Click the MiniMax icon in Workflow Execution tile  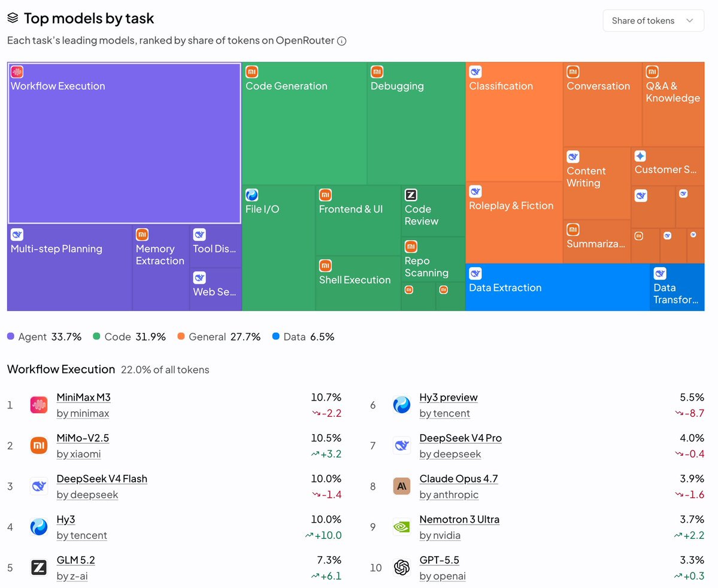pyautogui.click(x=17, y=71)
